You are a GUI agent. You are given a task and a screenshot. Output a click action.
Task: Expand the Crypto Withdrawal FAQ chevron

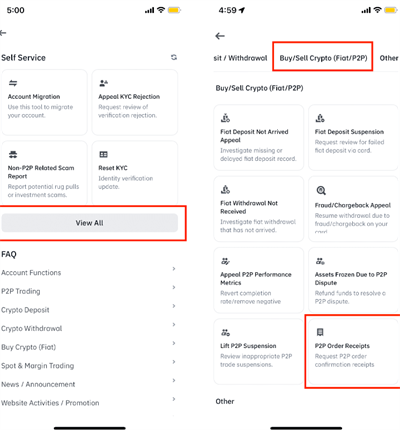(x=174, y=325)
